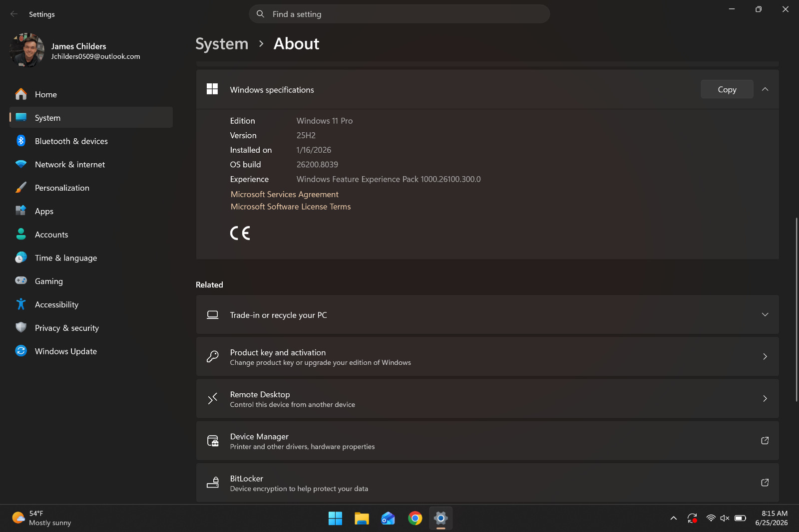Show hidden tray icons chevron

pos(673,519)
